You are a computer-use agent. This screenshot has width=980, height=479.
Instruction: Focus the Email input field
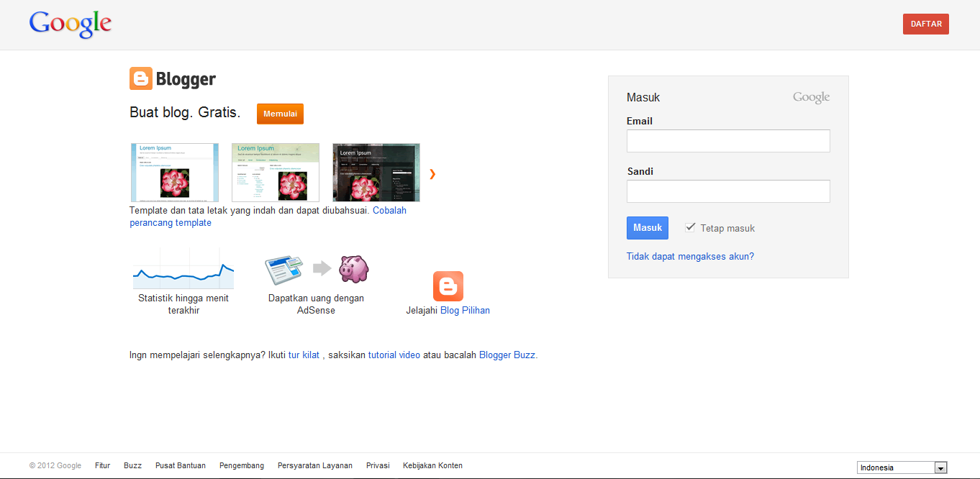(728, 141)
